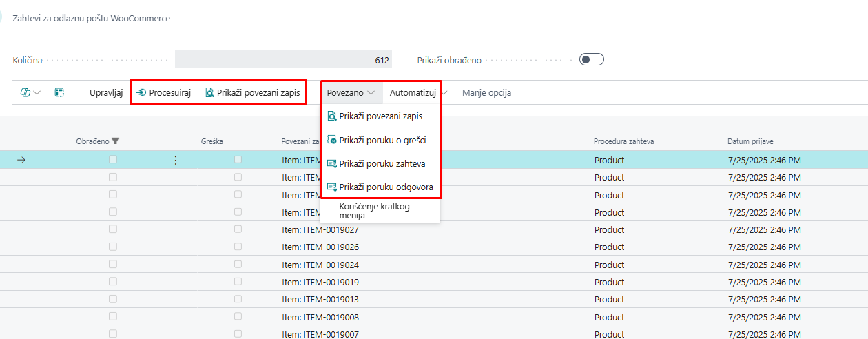Image resolution: width=868 pixels, height=339 pixels.
Task: Click the Upravljaj button
Action: click(106, 92)
